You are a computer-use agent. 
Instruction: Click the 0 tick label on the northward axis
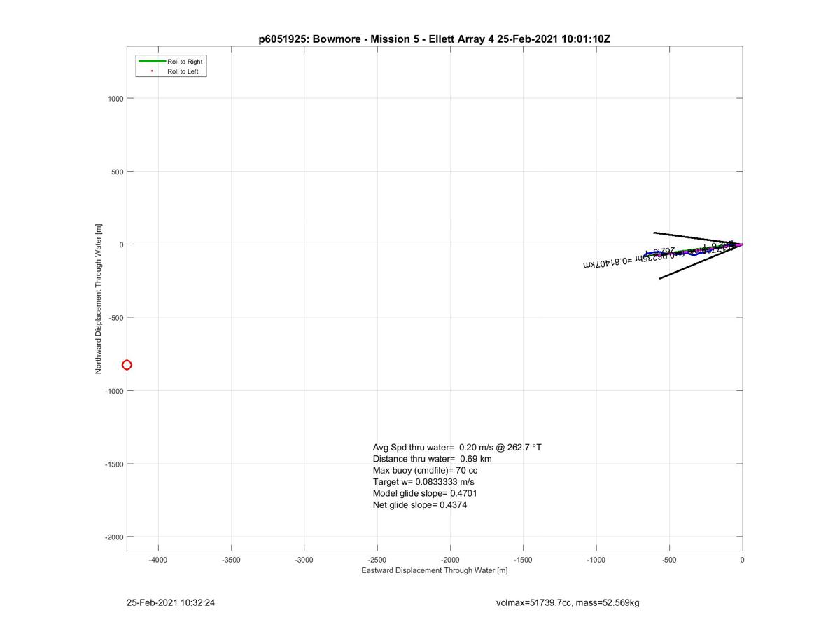[121, 244]
